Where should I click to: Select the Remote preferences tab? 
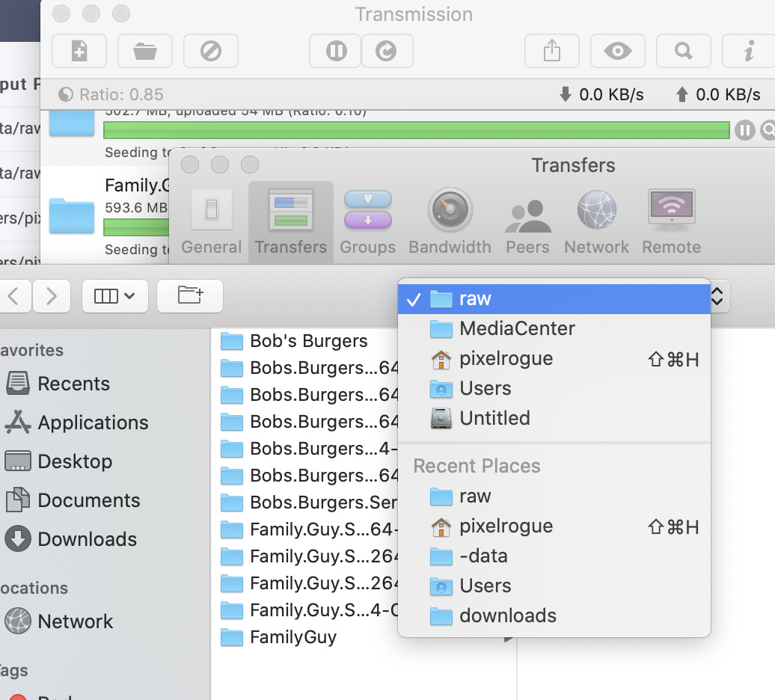click(x=671, y=221)
